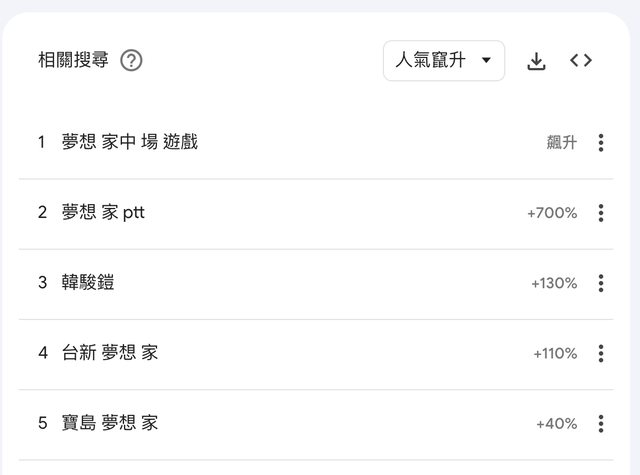Open the embed code icon
This screenshot has height=475, width=640.
(x=581, y=61)
